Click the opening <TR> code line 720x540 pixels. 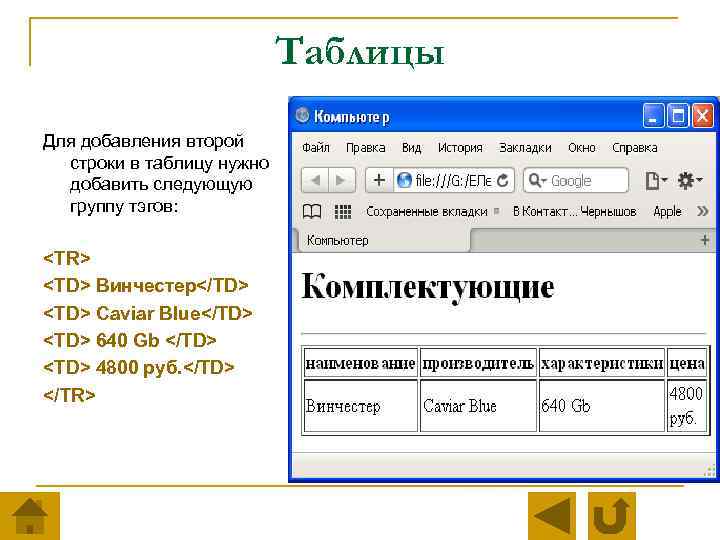point(67,258)
